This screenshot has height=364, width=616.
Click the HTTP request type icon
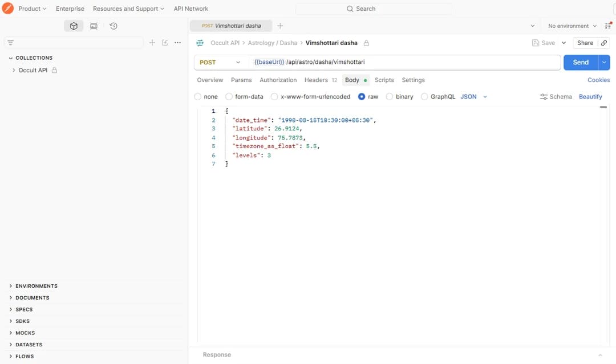click(200, 43)
